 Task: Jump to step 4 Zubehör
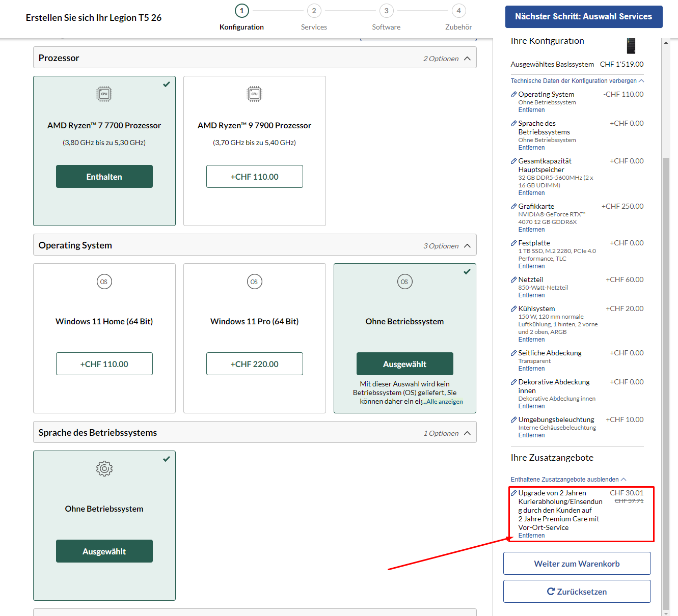pos(458,11)
